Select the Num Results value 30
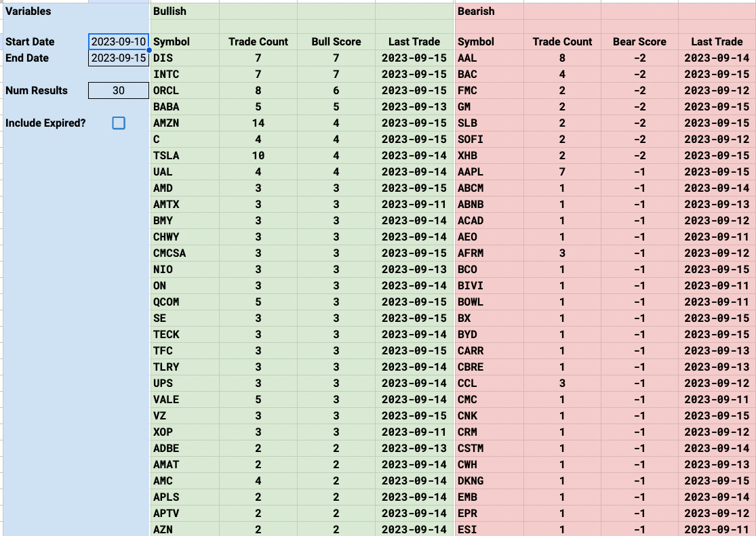 (119, 91)
